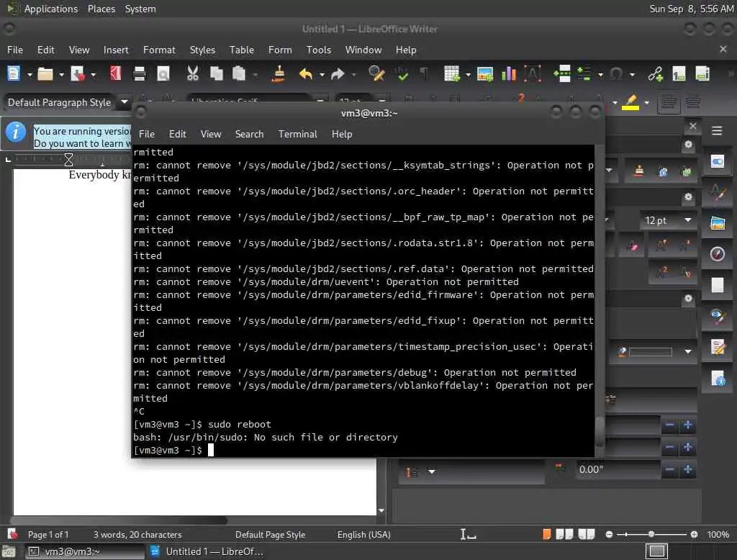Click the zoom slider handle
This screenshot has height=560, width=737.
[651, 534]
